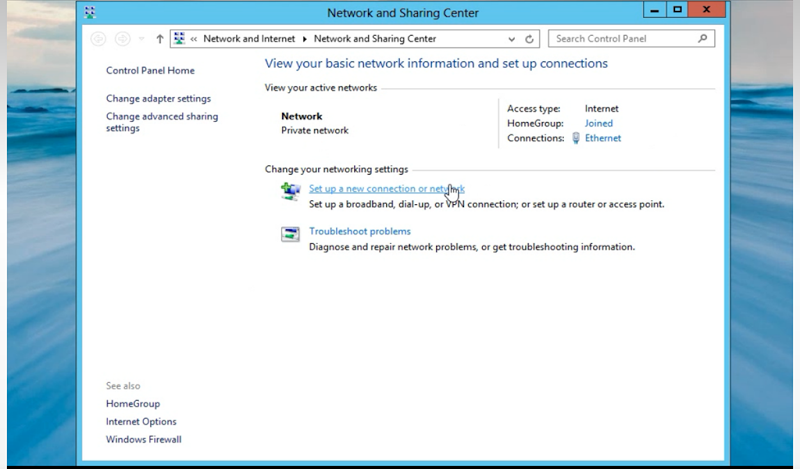Open Change adapter settings
Screen dimensions: 800x469
click(x=158, y=99)
